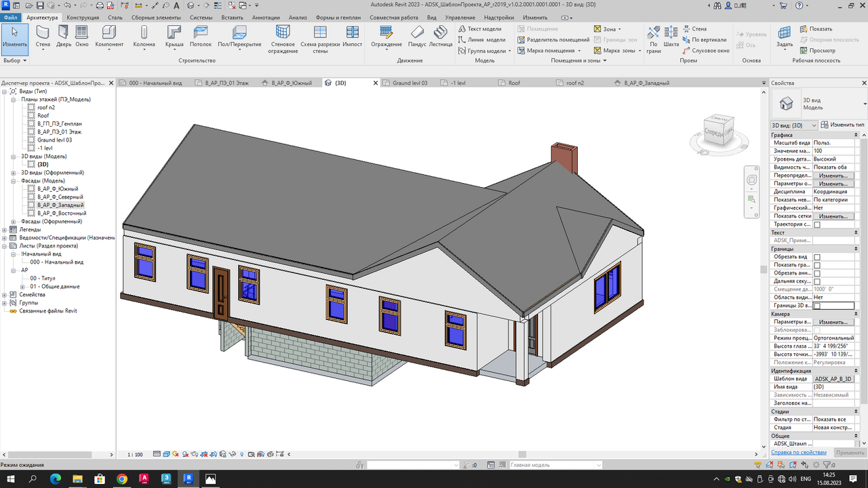Open Chrome from the Windows taskbar
This screenshot has width=868, height=488.
tap(121, 479)
